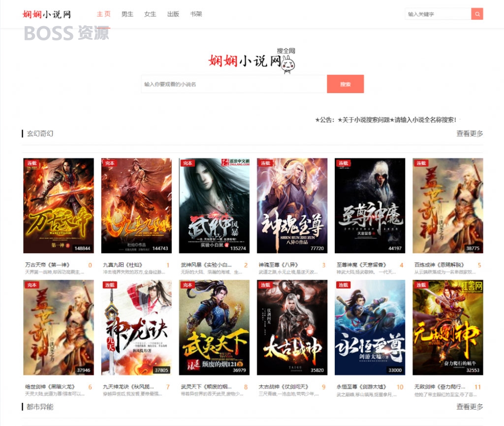The height and width of the screenshot is (426, 504).
Task: Open the 绝世剑神 cover with 37946 views
Action: [x=59, y=328]
